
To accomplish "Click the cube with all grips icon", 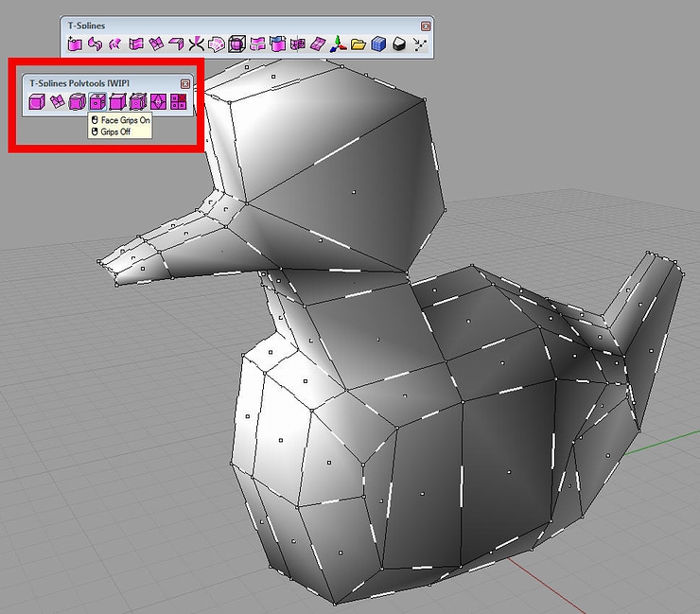I will [138, 102].
